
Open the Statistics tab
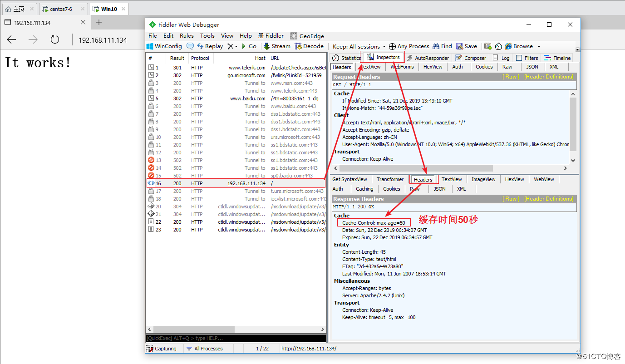[x=346, y=58]
